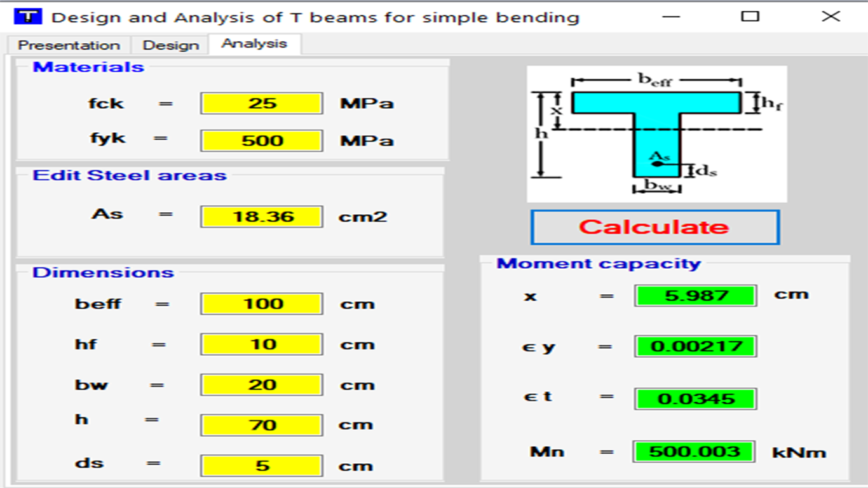The height and width of the screenshot is (488, 868).
Task: Click the window title text
Action: 315,17
